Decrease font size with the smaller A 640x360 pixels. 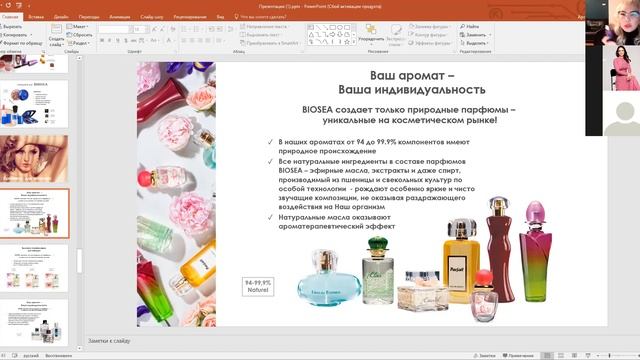click(x=162, y=29)
